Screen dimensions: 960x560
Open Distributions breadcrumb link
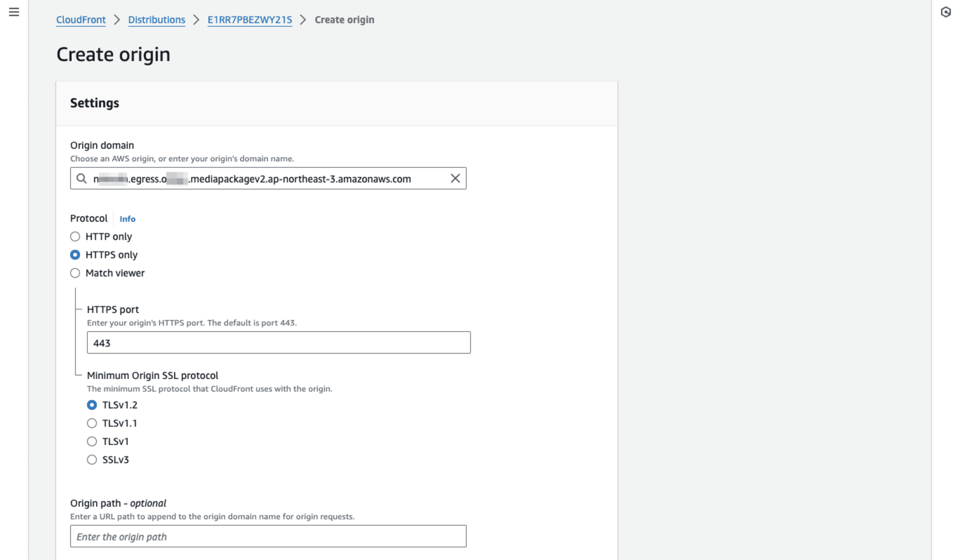156,20
